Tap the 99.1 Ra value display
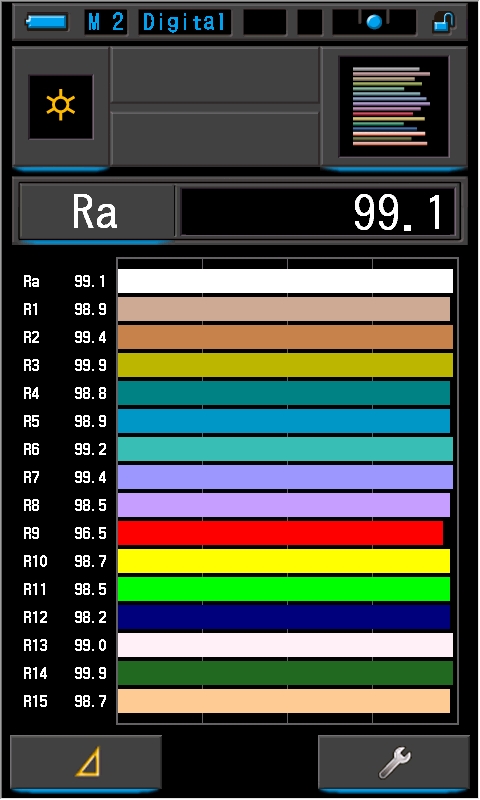Viewport: 480px width, 800px height. pyautogui.click(x=317, y=211)
